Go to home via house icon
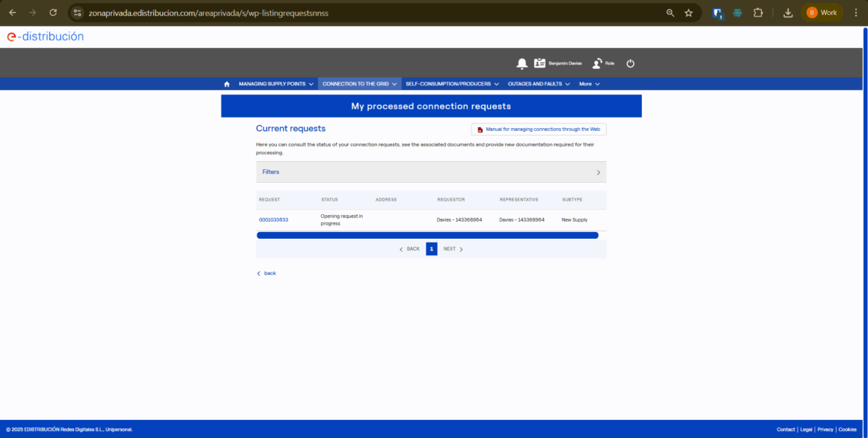Screen dimensions: 868x438 pos(227,84)
